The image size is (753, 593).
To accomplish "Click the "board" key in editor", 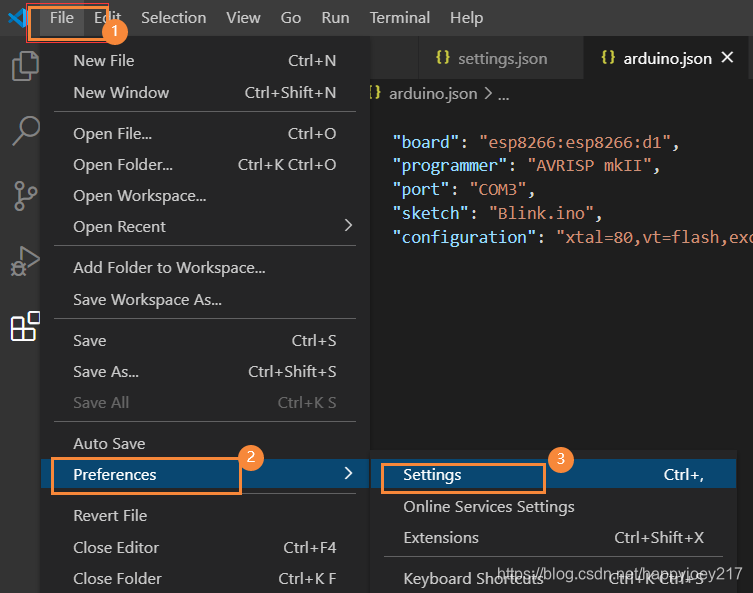I will [x=425, y=143].
